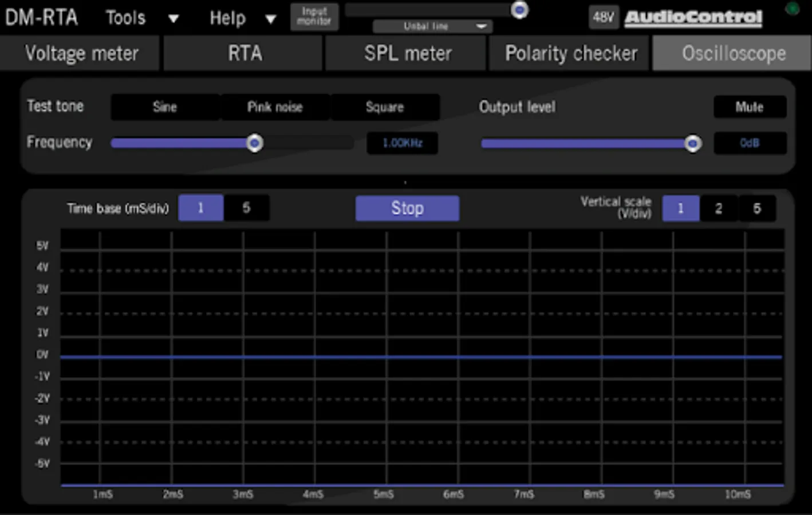The height and width of the screenshot is (515, 812).
Task: Switch to the Polarity checker tab
Action: 570,53
